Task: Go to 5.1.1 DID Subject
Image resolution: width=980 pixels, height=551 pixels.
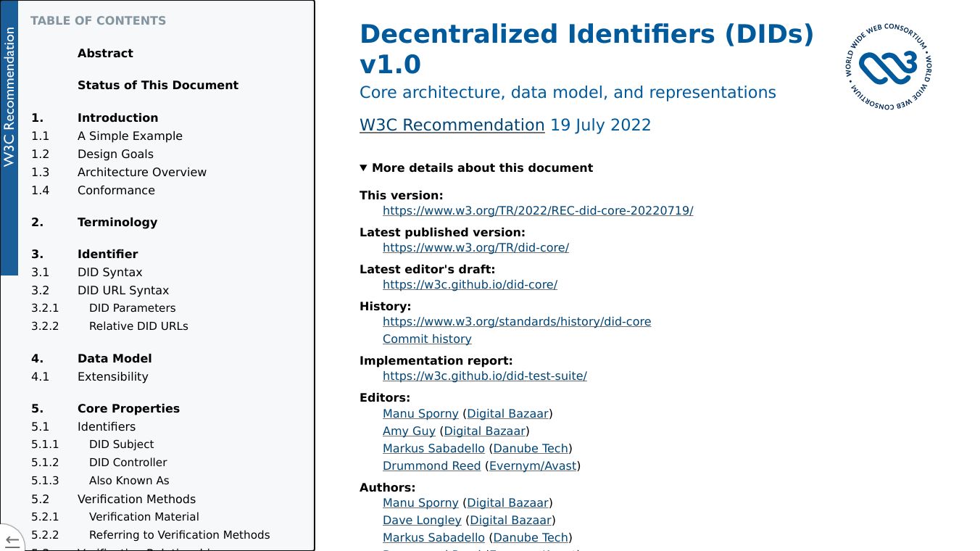Action: click(93, 444)
